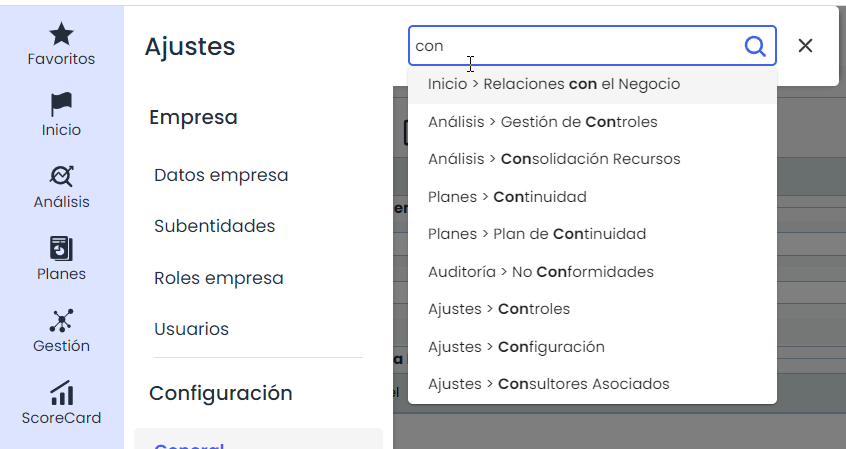Select 'Ajustes > Consultores Asociados' result
The width and height of the screenshot is (846, 449).
click(548, 384)
